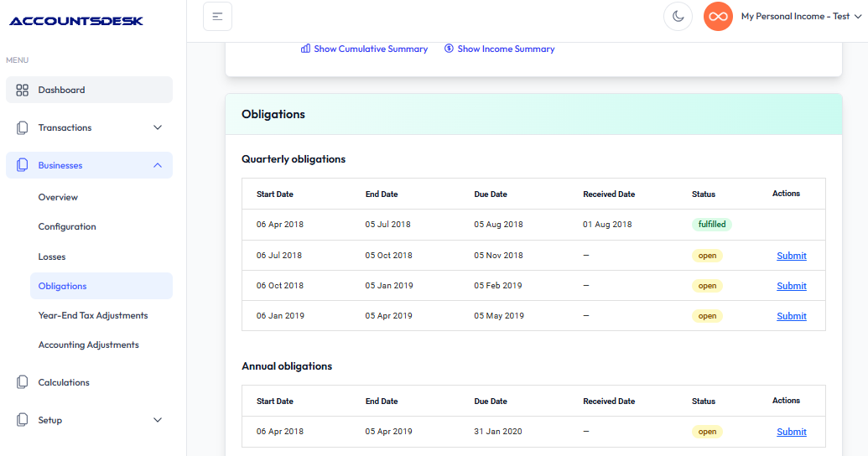Click the Show Cumulative Summary link
The height and width of the screenshot is (456, 868).
coord(371,49)
